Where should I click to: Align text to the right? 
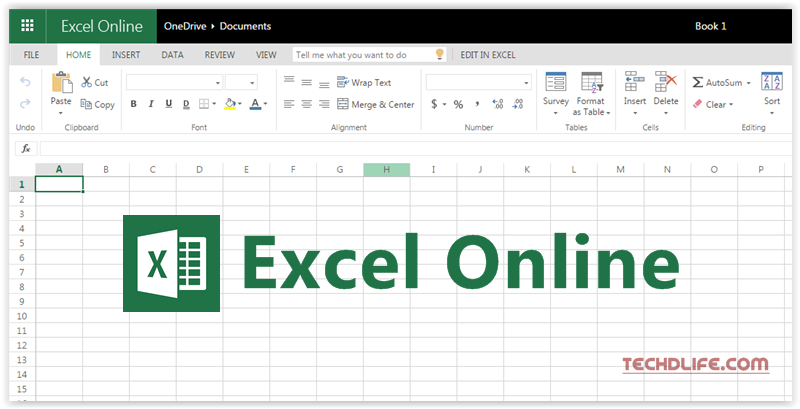pyautogui.click(x=324, y=104)
